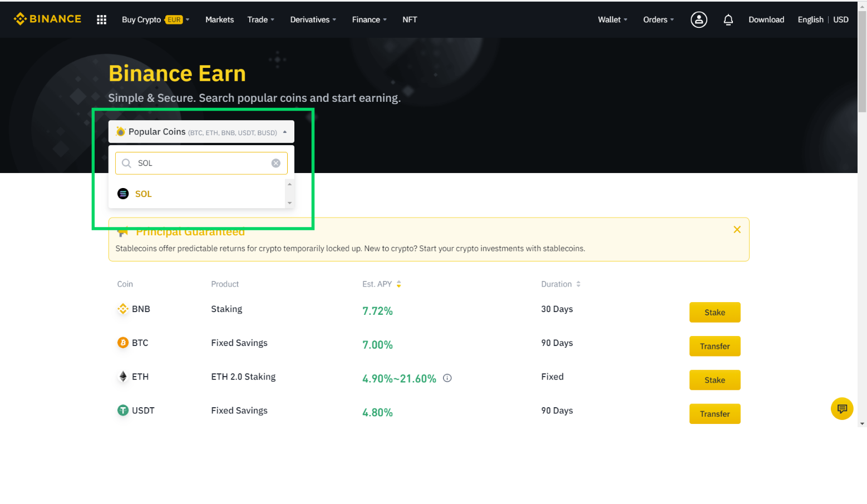Dismiss the Principal Guaranteed banner
The height and width of the screenshot is (504, 867).
[x=737, y=229]
